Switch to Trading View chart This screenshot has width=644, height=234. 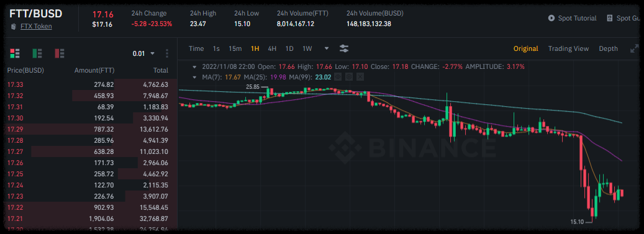568,48
